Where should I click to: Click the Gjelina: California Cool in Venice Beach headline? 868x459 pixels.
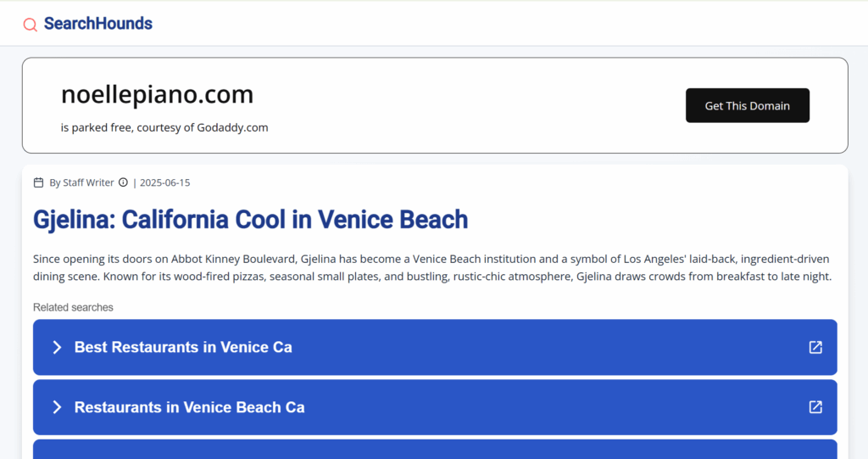point(250,220)
